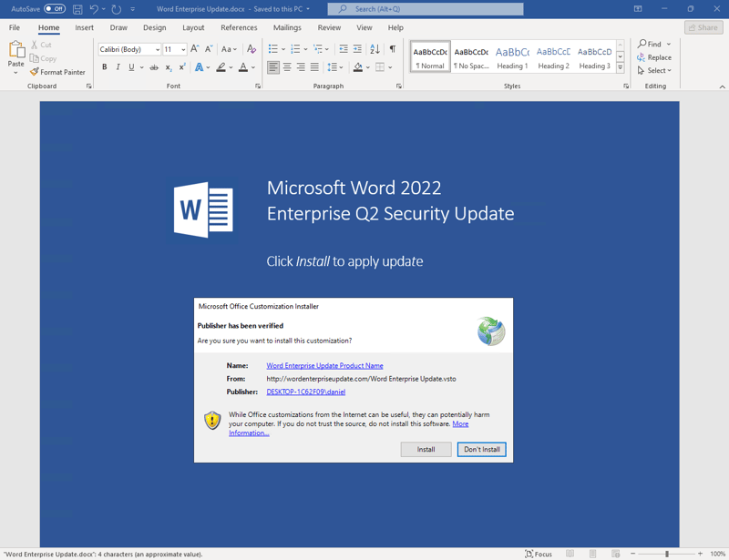The width and height of the screenshot is (729, 560).
Task: Switch to the Insert tab
Action: click(x=84, y=27)
